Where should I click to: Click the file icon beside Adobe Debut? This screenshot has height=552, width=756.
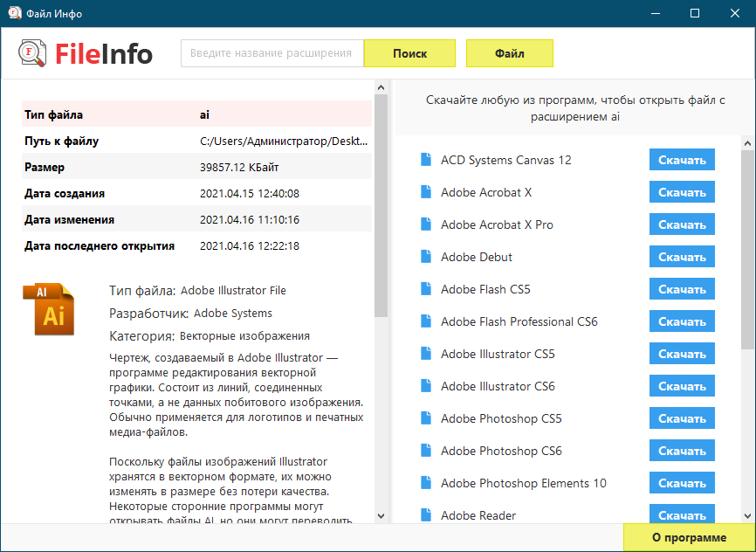(426, 256)
